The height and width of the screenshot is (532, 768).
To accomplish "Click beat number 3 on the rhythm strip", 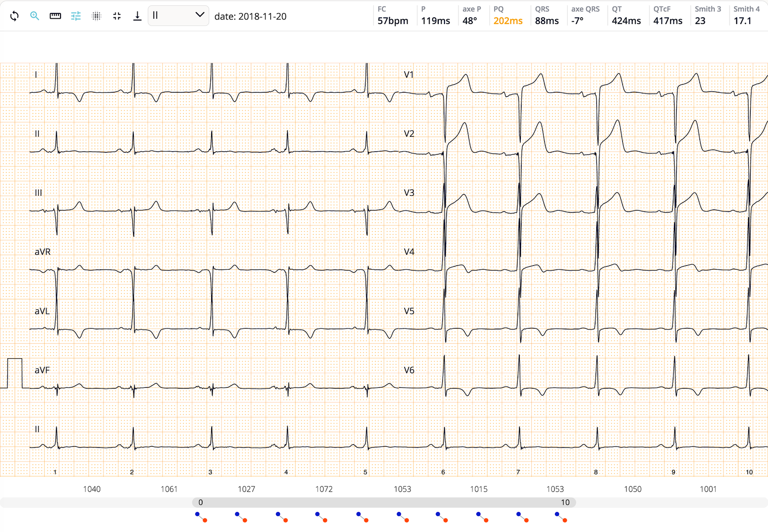I will pyautogui.click(x=210, y=472).
